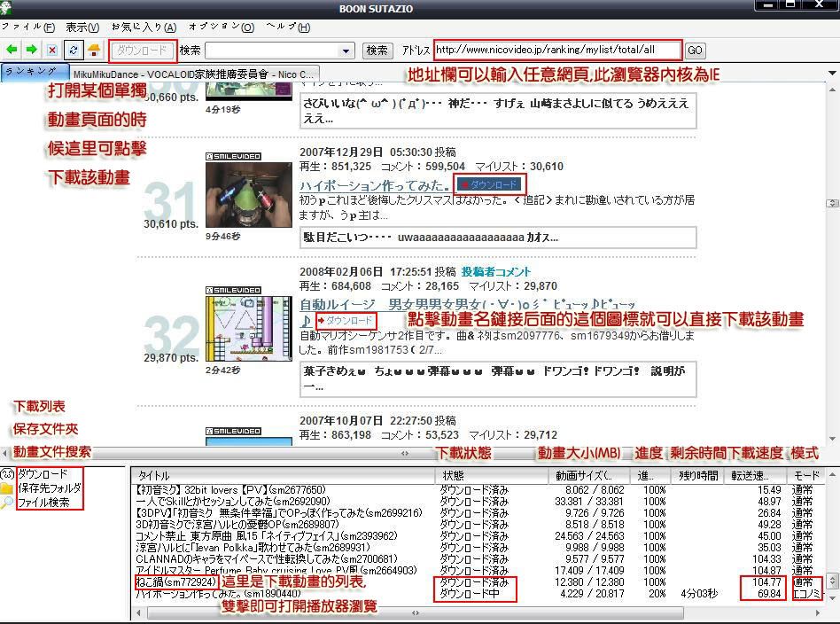The image size is (840, 624).
Task: Focus the 検索 text box in toolbar
Action: pos(273,51)
